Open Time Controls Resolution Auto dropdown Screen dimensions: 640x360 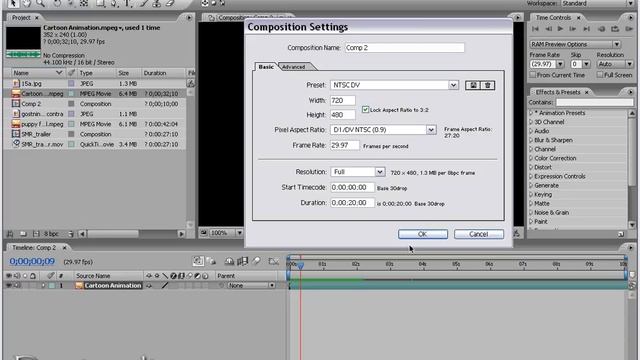[615, 64]
